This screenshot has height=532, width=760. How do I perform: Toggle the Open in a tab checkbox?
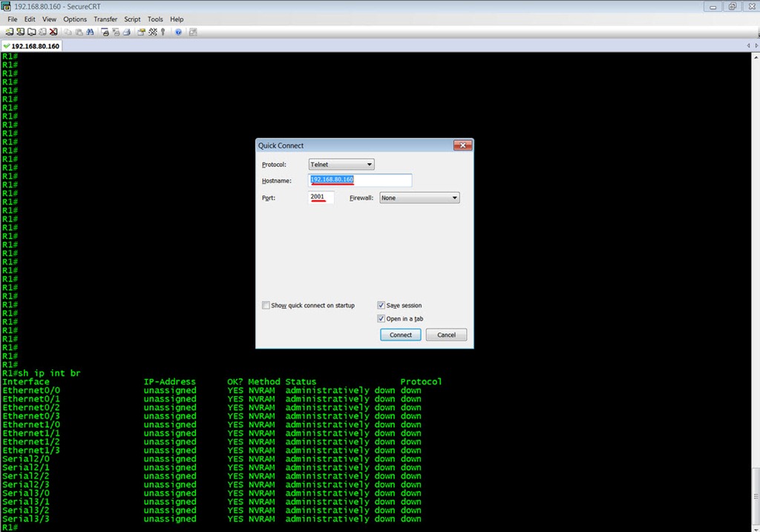coord(381,319)
